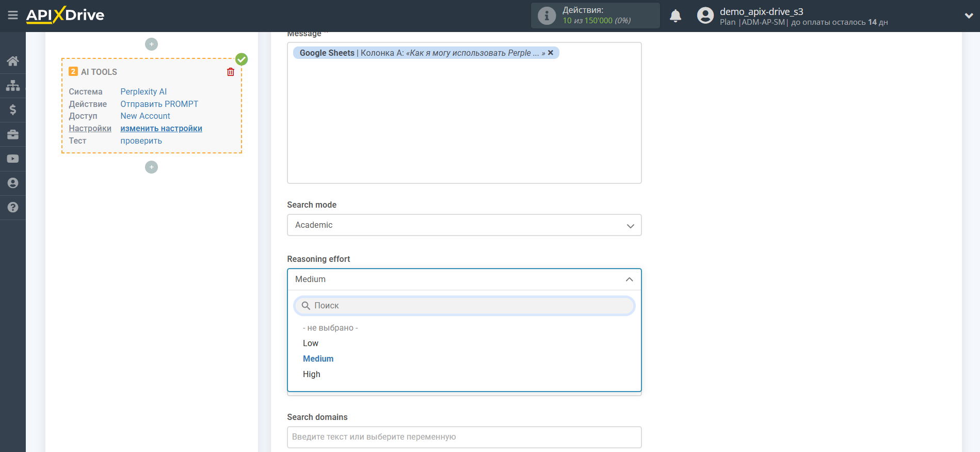980x452 pixels.
Task: Open the briefcase icon in sidebar
Action: click(x=13, y=134)
